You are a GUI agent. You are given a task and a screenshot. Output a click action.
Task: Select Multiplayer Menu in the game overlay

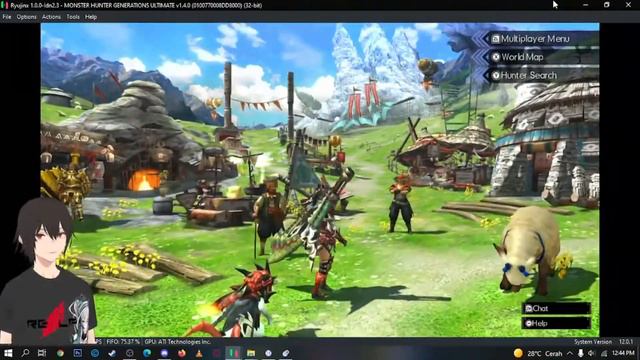[540, 39]
